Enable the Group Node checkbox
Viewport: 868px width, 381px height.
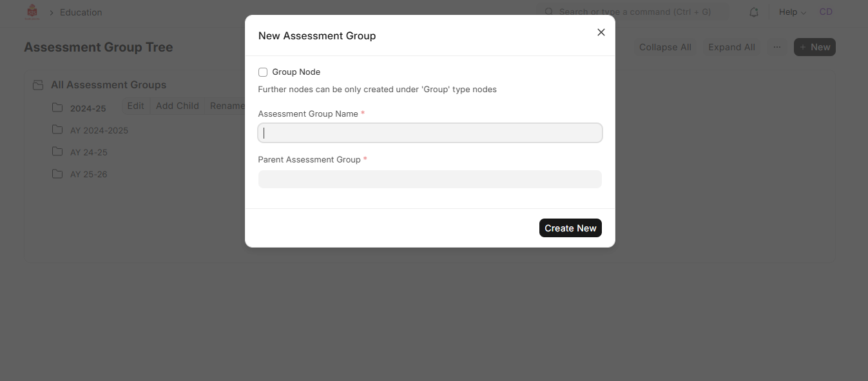point(263,72)
